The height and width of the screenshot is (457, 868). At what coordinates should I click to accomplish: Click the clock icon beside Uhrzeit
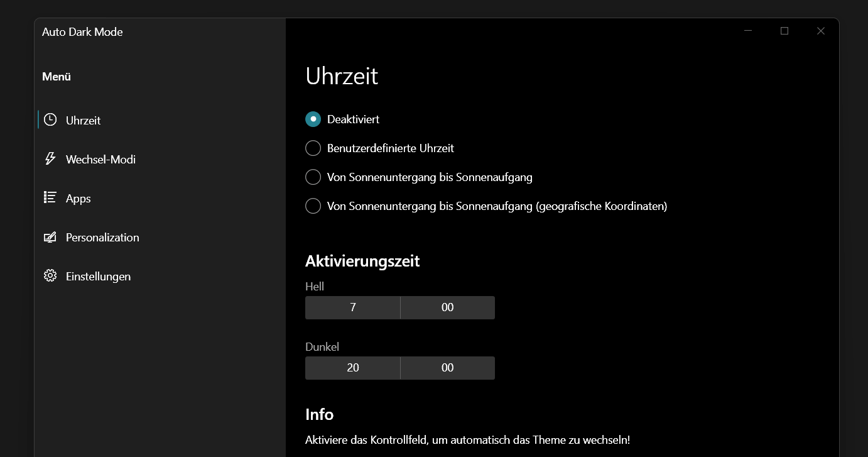pos(50,119)
